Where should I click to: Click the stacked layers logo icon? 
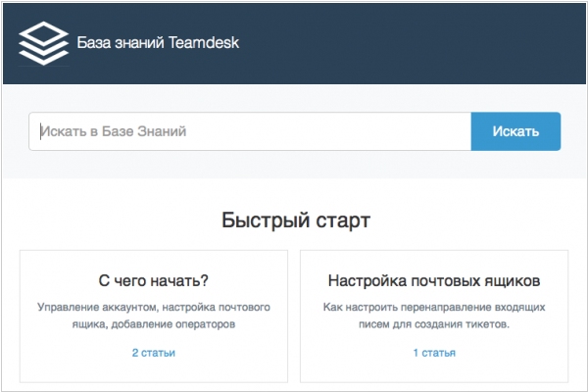point(44,43)
